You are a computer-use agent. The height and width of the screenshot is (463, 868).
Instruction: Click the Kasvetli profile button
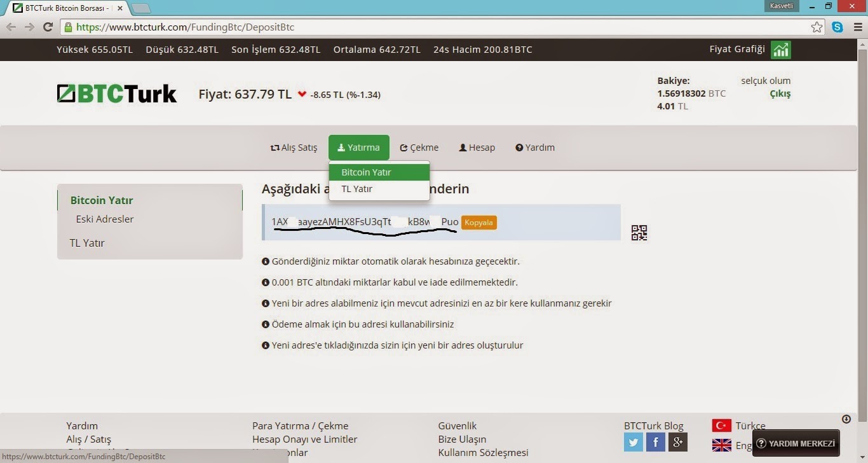tap(782, 6)
